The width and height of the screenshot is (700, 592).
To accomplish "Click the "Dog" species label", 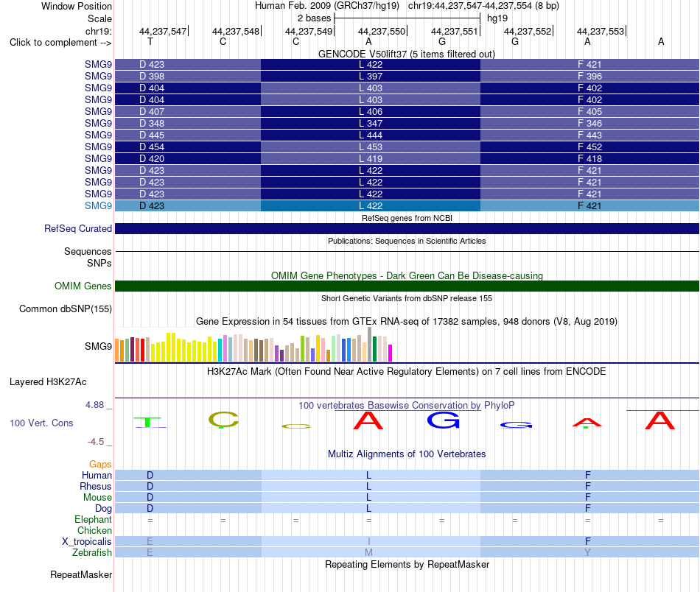I will point(103,509).
